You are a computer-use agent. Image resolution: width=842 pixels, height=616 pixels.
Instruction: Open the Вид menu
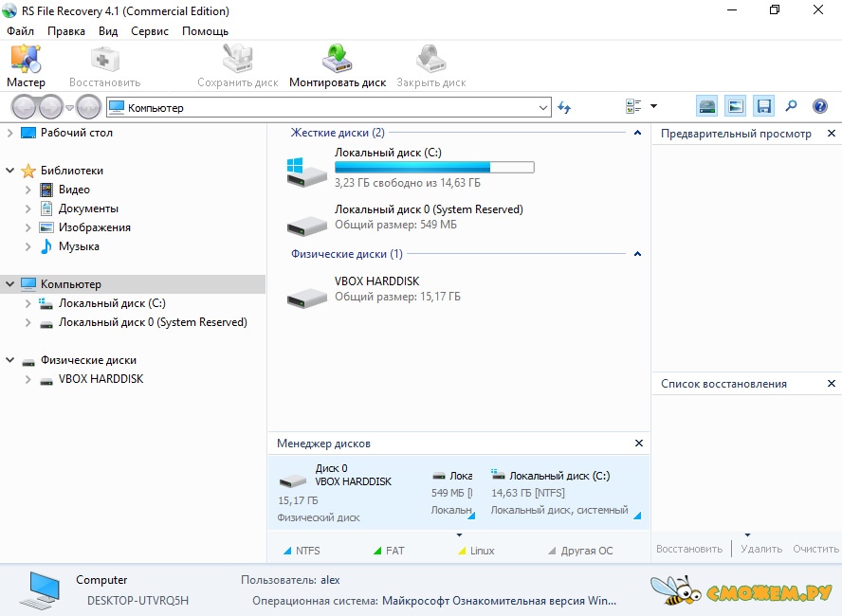point(108,31)
